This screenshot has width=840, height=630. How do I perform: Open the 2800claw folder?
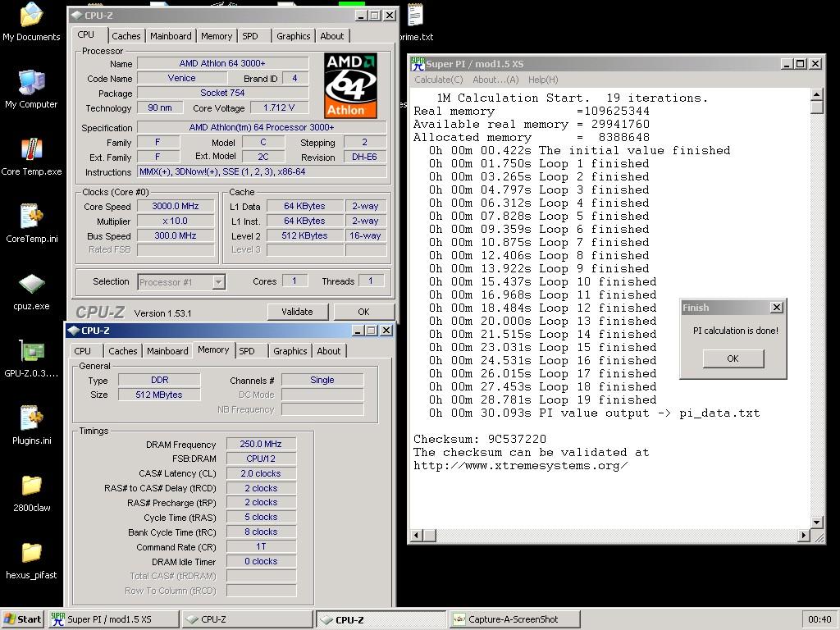(31, 493)
